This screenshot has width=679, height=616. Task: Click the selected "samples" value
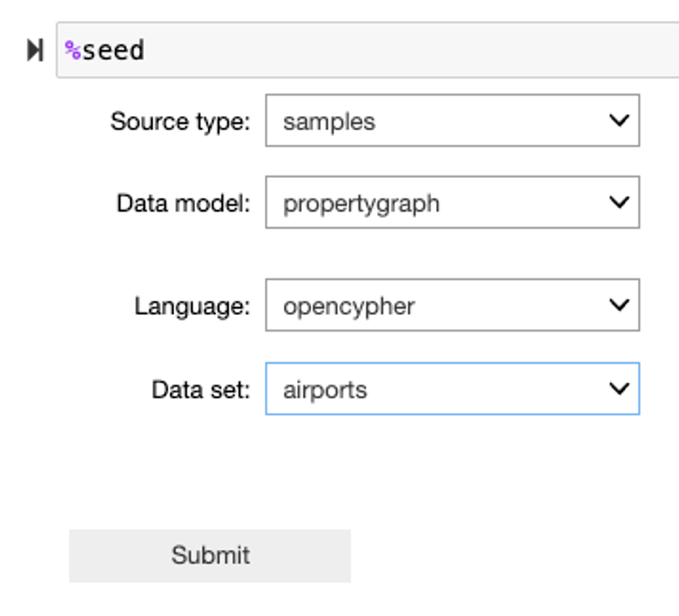(x=329, y=121)
